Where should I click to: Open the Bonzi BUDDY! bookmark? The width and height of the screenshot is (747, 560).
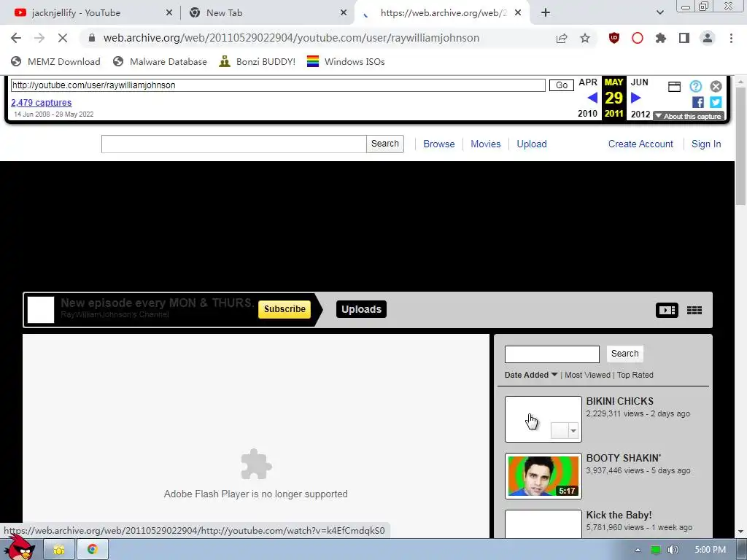(258, 61)
